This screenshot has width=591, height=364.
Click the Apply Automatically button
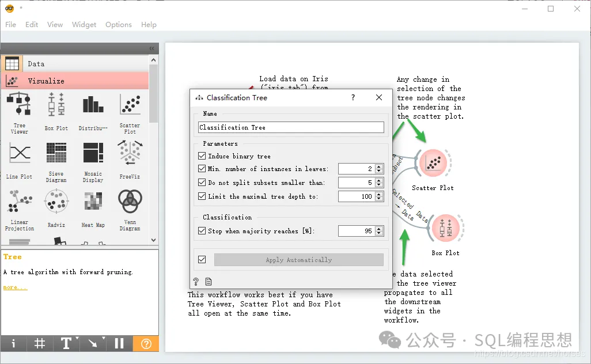coord(298,260)
